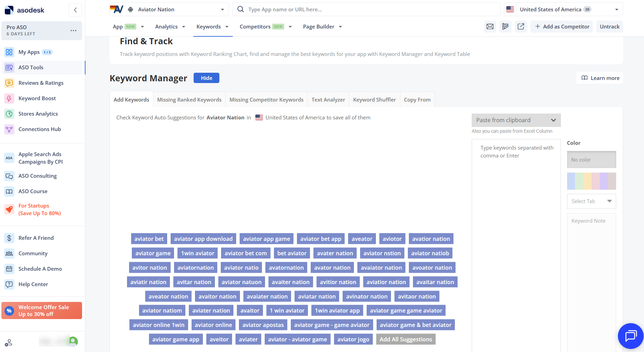Image resolution: width=644 pixels, height=352 pixels.
Task: Select the ASO Tools sidebar icon
Action: point(9,68)
